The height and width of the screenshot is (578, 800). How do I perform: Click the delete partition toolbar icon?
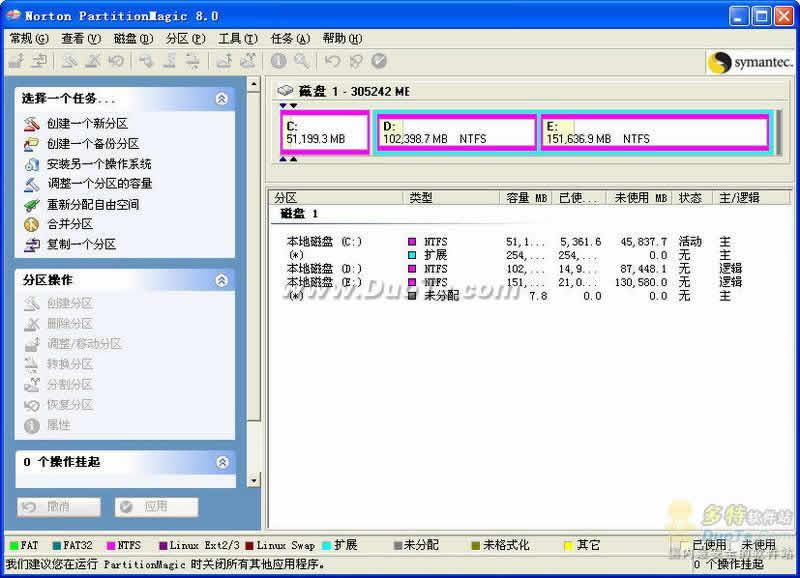point(93,61)
